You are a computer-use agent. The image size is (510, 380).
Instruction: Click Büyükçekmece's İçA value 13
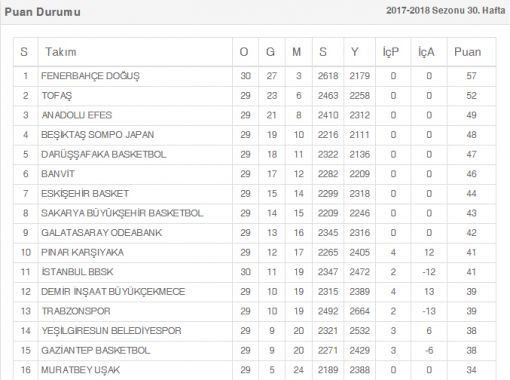click(x=429, y=291)
